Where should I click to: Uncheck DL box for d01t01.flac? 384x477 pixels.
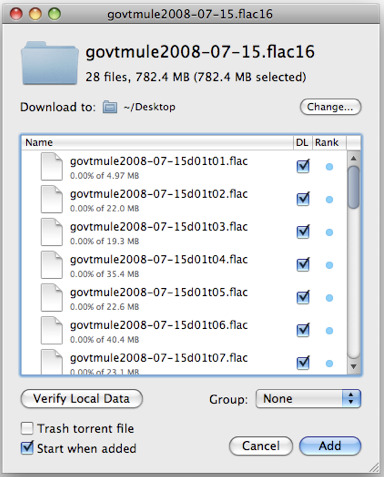click(x=303, y=166)
